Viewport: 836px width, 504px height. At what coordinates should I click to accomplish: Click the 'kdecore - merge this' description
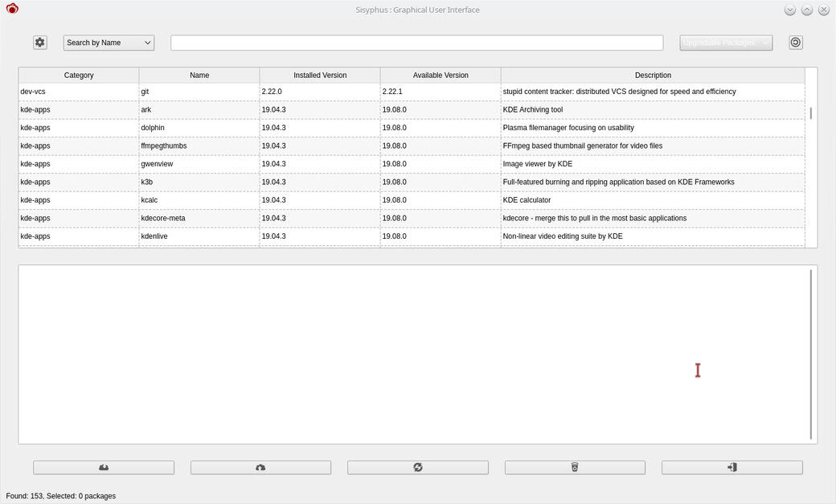click(x=595, y=219)
